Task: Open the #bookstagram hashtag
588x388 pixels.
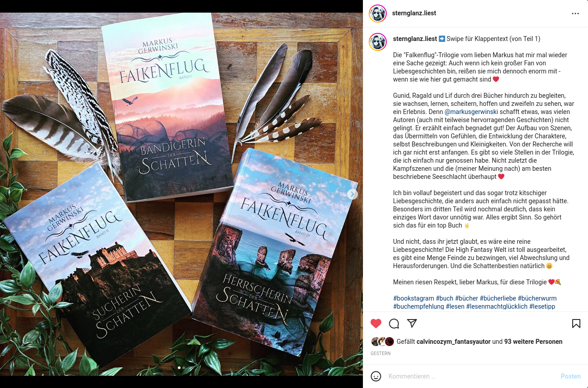Action: (x=414, y=298)
